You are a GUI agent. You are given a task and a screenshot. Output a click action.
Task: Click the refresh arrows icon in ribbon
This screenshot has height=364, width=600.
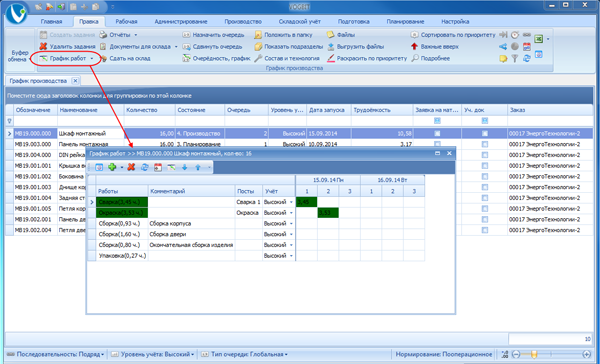coord(527,59)
